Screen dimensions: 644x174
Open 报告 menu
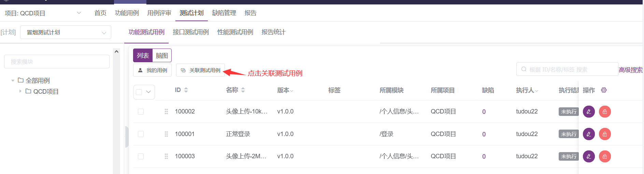(251, 13)
